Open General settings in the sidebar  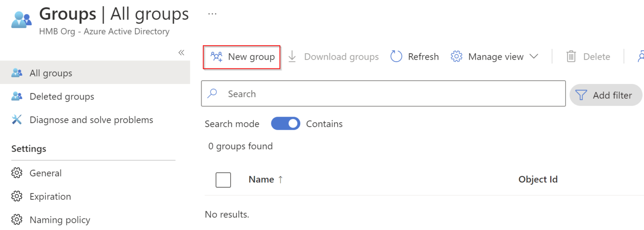(x=45, y=173)
